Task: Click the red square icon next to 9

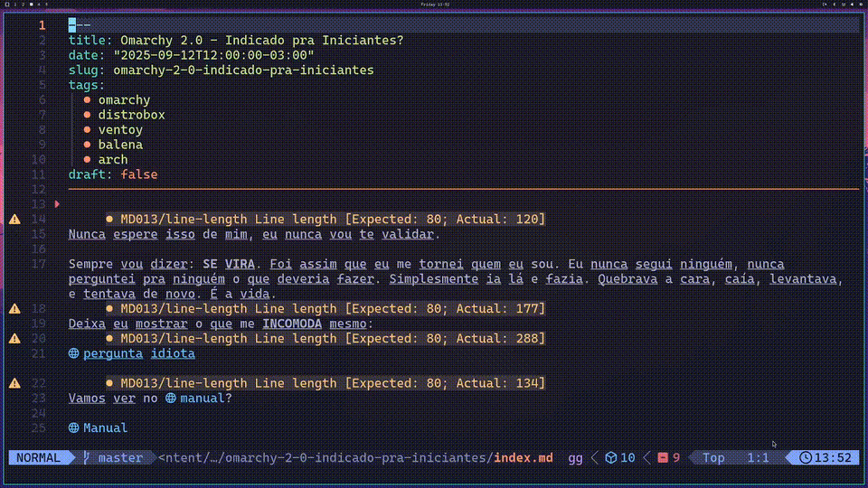Action: pyautogui.click(x=663, y=457)
